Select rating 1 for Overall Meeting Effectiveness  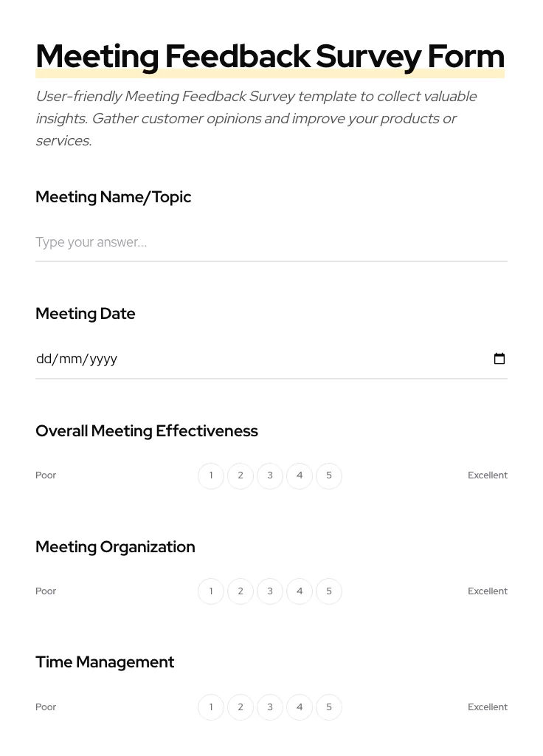(x=211, y=475)
